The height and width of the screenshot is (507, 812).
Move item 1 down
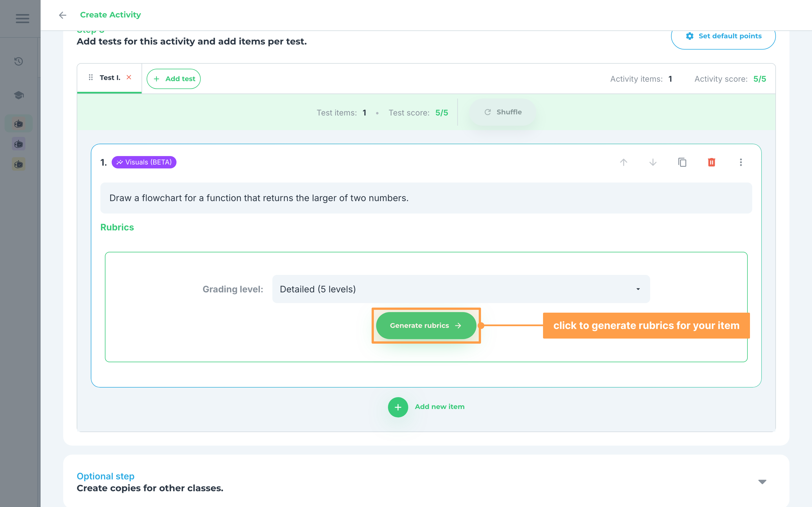[653, 162]
